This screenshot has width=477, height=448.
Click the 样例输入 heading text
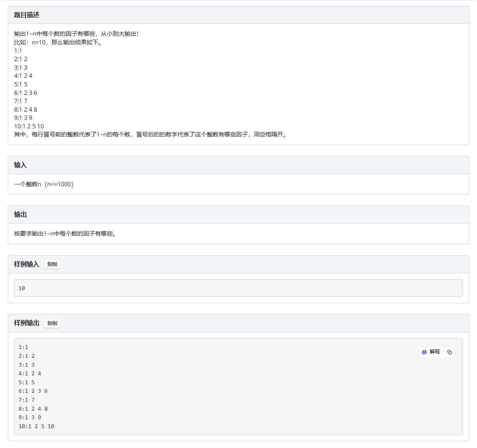point(26,264)
